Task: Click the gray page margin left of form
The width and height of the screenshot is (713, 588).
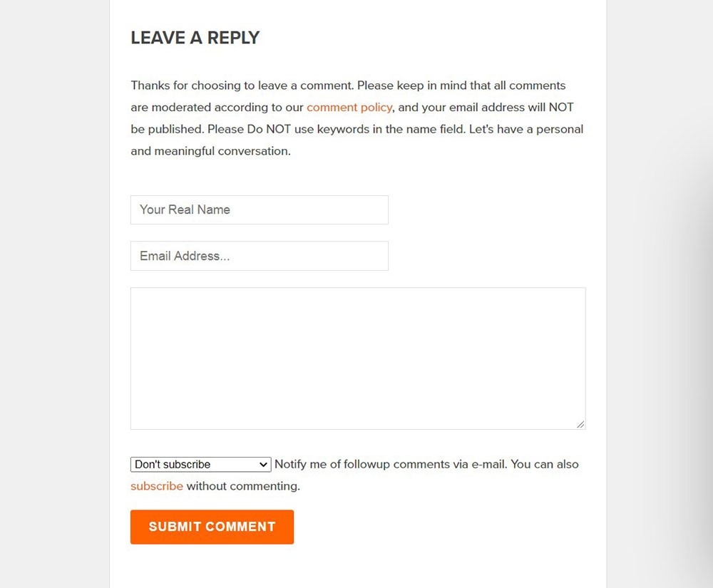Action: [55, 294]
